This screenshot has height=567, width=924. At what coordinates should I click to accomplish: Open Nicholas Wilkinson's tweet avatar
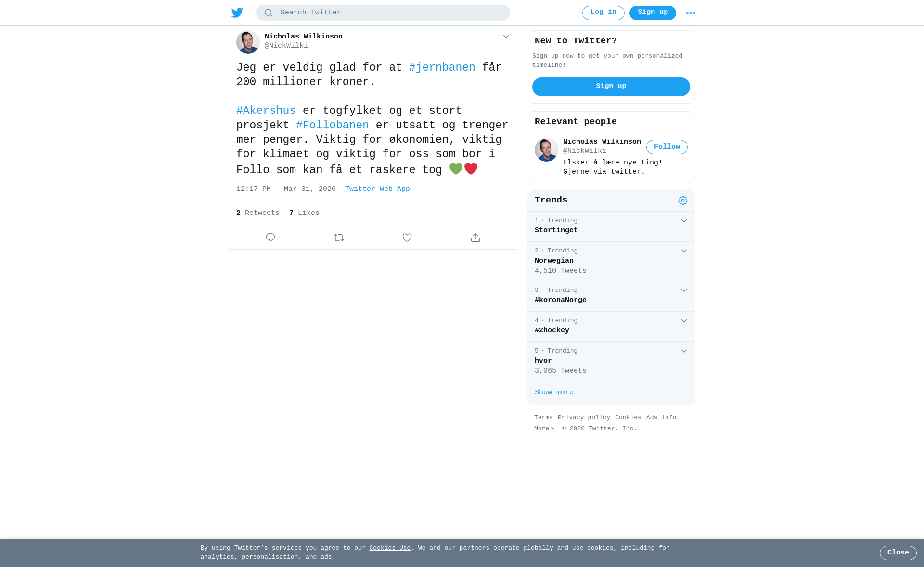point(248,42)
